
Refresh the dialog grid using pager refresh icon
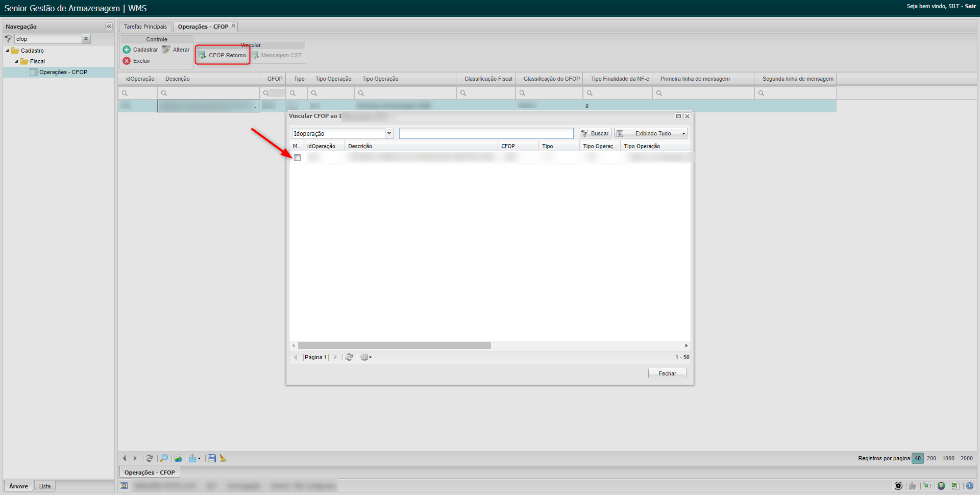click(x=349, y=357)
